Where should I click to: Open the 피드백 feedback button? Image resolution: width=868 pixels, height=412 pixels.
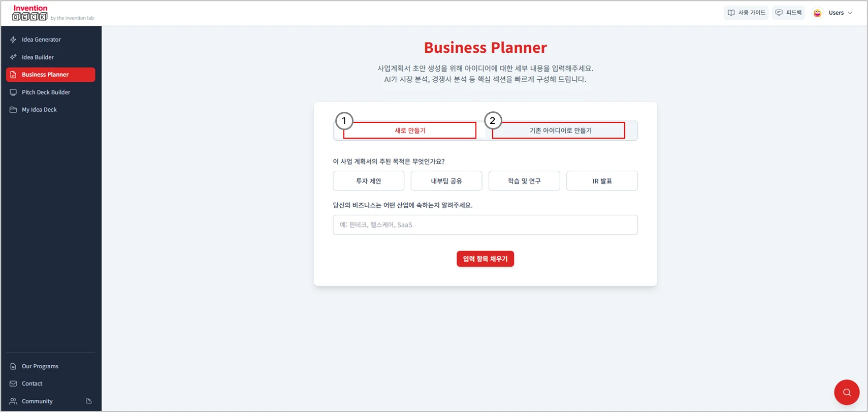[x=788, y=13]
